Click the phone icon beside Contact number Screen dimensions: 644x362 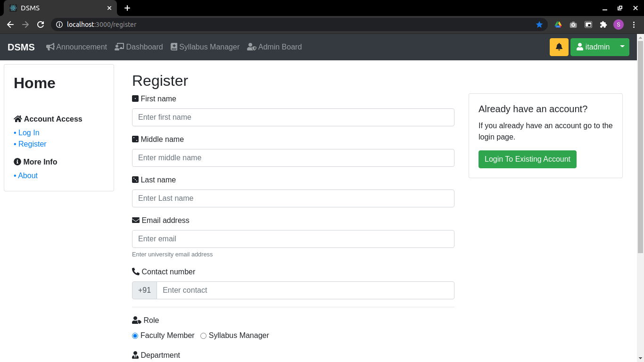[x=135, y=271]
